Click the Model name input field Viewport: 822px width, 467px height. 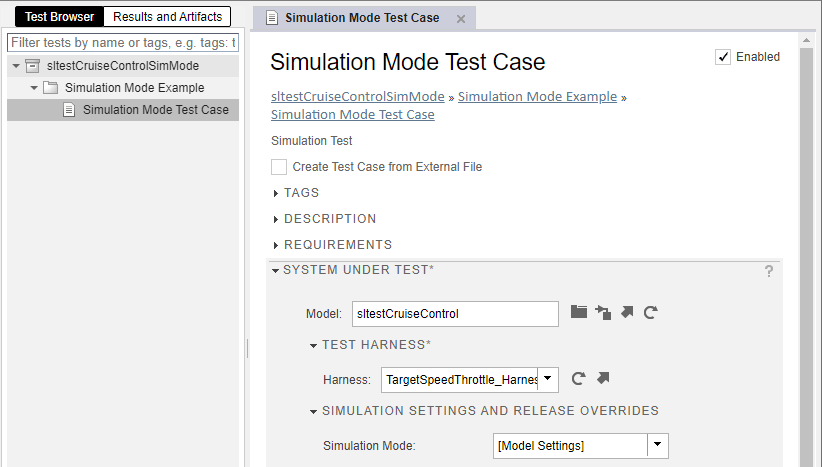[454, 314]
